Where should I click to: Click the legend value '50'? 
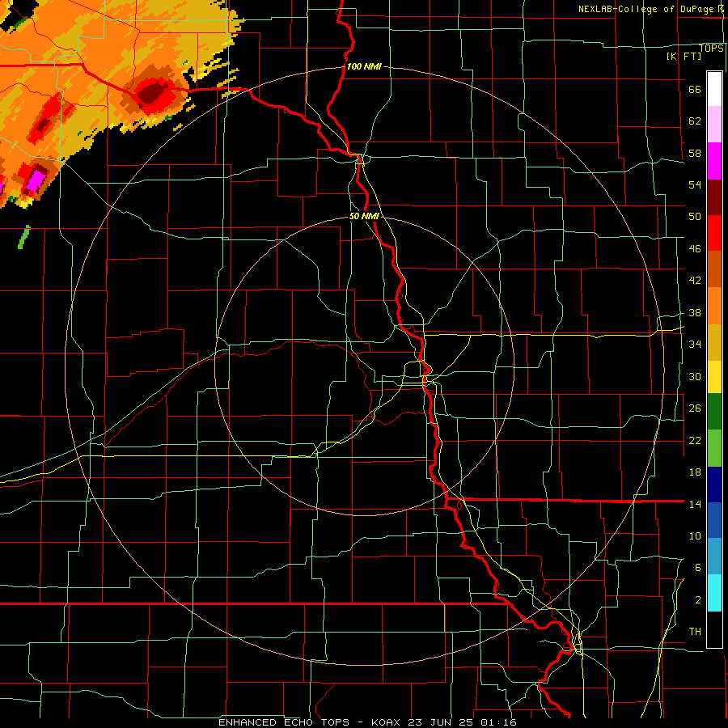click(x=695, y=216)
